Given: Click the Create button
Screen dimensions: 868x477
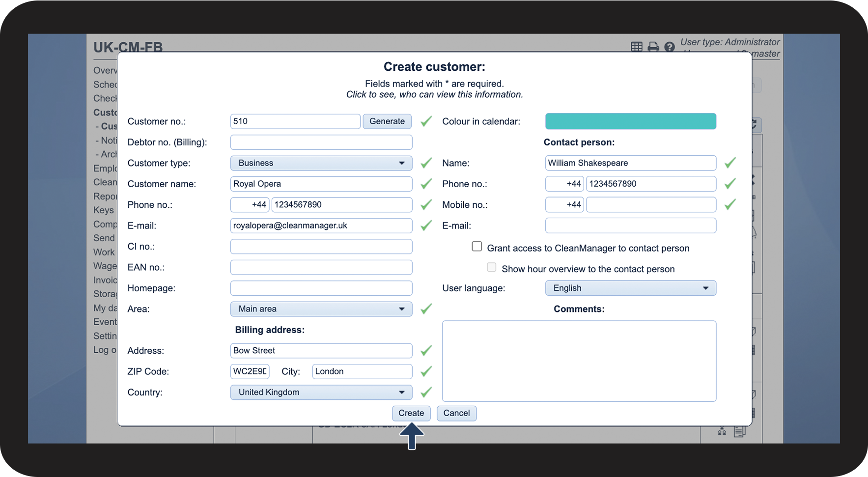Looking at the screenshot, I should pyautogui.click(x=411, y=413).
